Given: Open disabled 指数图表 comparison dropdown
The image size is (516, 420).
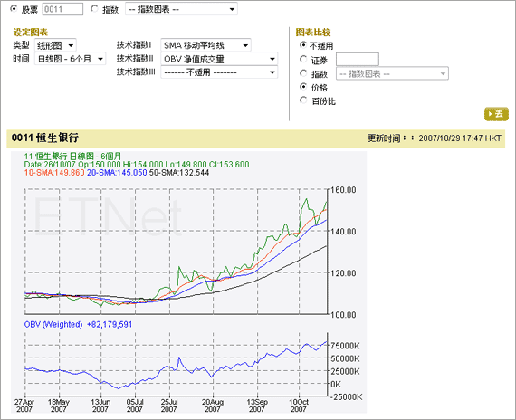Looking at the screenshot, I should tap(392, 73).
